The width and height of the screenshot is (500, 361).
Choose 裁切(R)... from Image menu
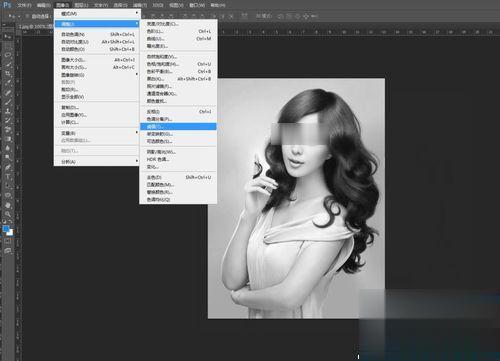pos(97,89)
